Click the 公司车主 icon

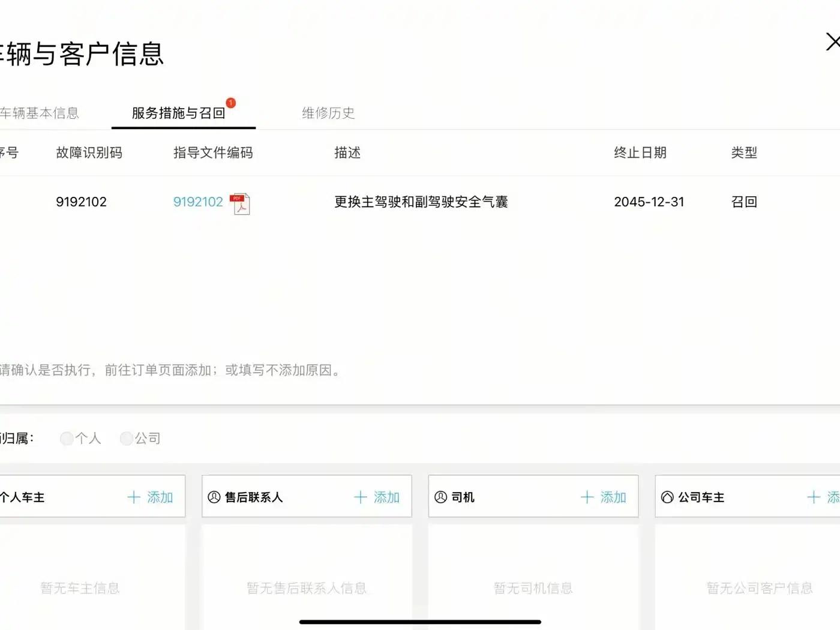[667, 497]
